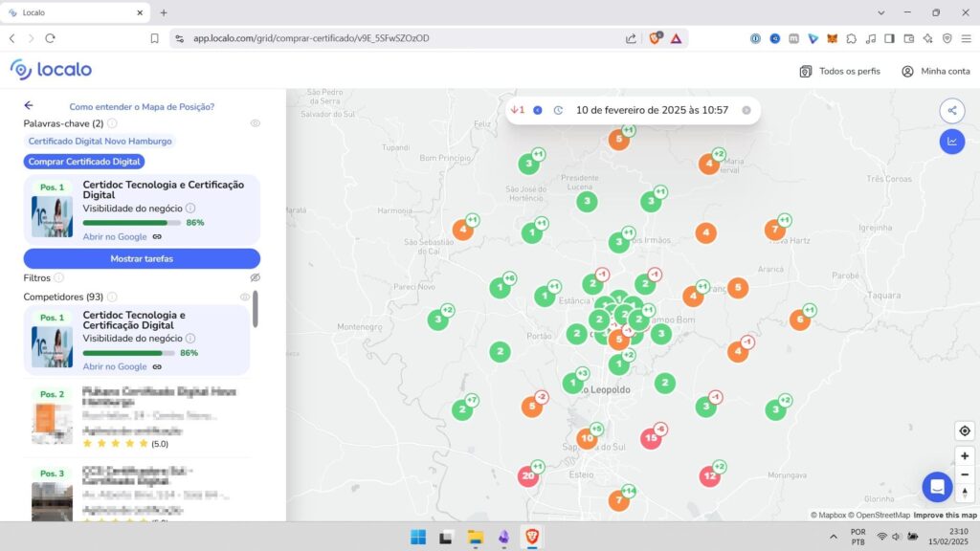The width and height of the screenshot is (980, 551).
Task: Click the locate-me map control
Action: click(x=965, y=431)
